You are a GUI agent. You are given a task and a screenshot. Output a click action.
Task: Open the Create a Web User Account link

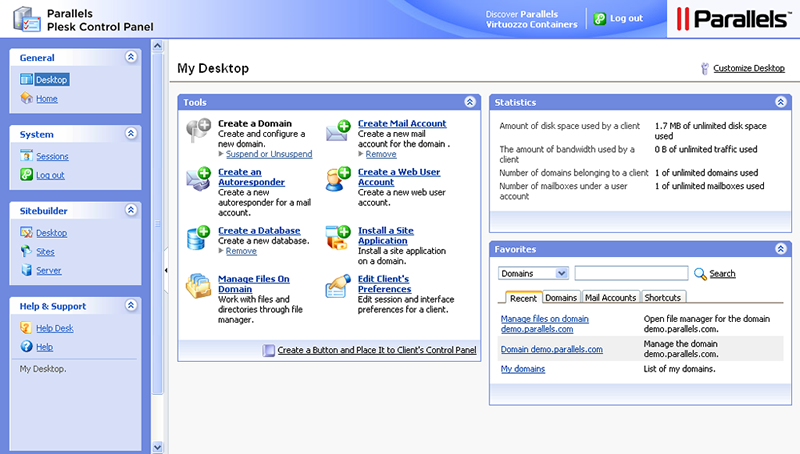coord(399,177)
